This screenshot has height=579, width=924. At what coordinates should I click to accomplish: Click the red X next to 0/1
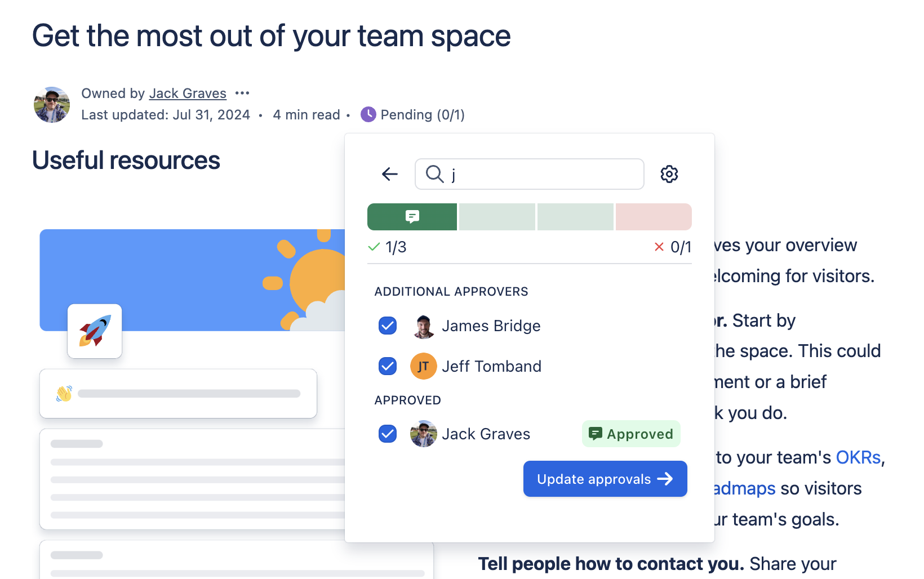pyautogui.click(x=658, y=246)
